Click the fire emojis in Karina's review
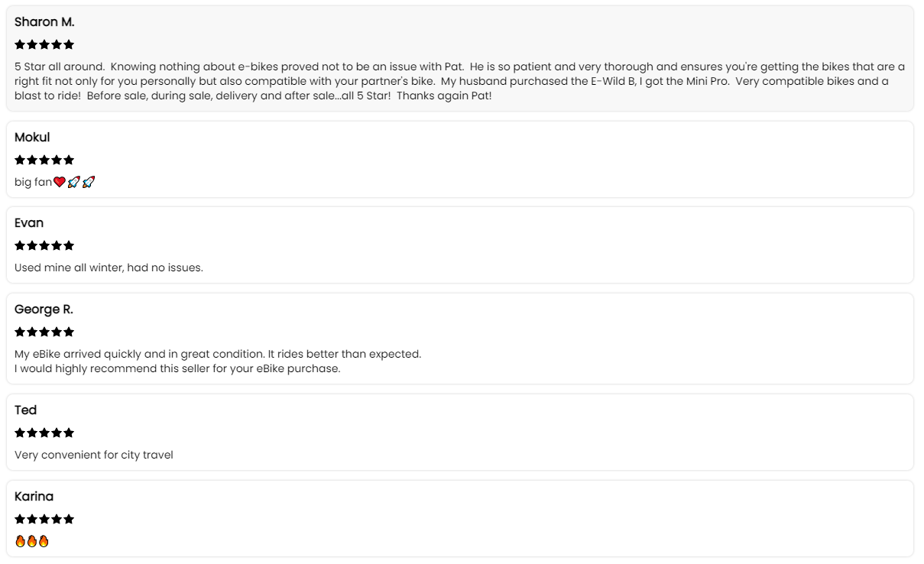Screen dimensions: 924x564 coord(32,541)
